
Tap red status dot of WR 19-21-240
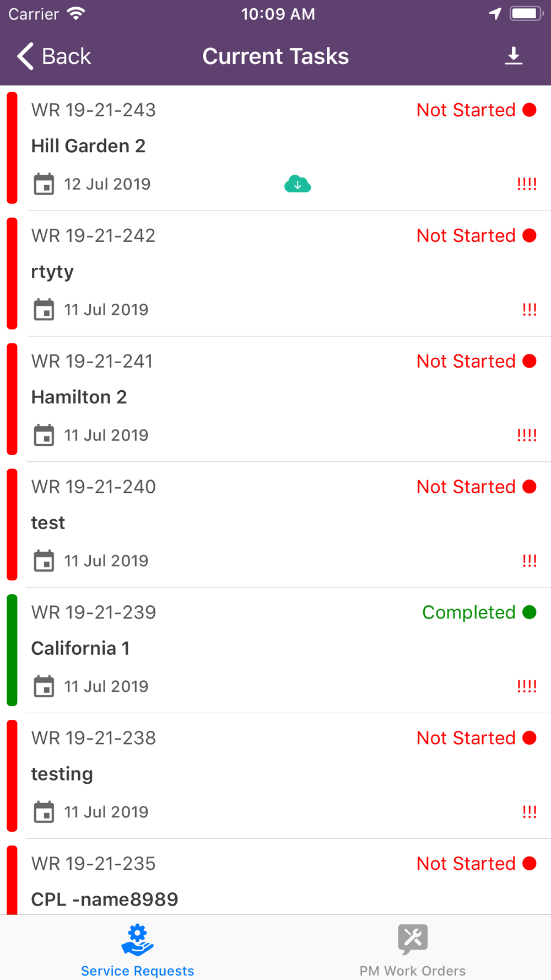pyautogui.click(x=530, y=487)
